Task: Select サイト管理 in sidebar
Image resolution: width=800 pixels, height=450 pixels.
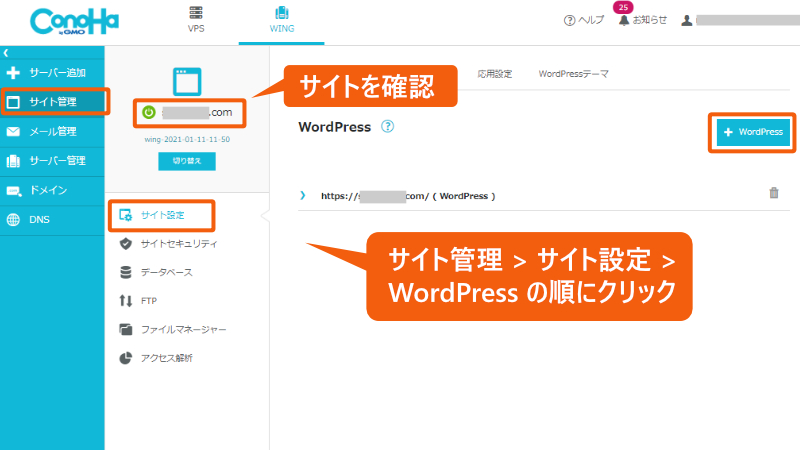Action: [53, 102]
